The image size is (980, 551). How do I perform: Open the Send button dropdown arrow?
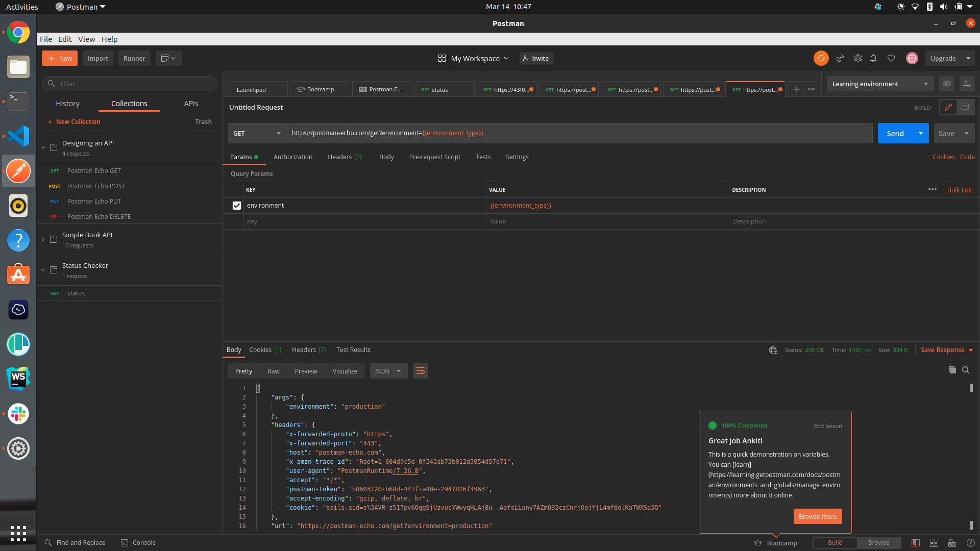pyautogui.click(x=921, y=133)
